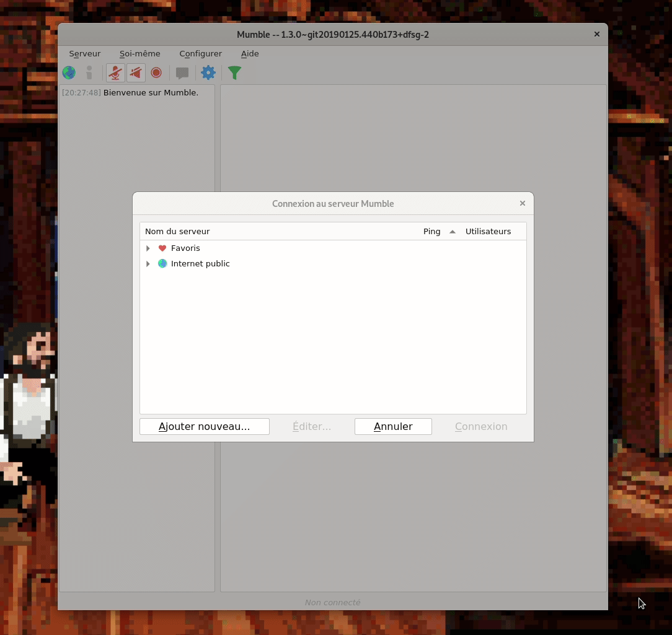Open the Soi-même menu
Screen dimensions: 672x635
pyautogui.click(x=139, y=53)
